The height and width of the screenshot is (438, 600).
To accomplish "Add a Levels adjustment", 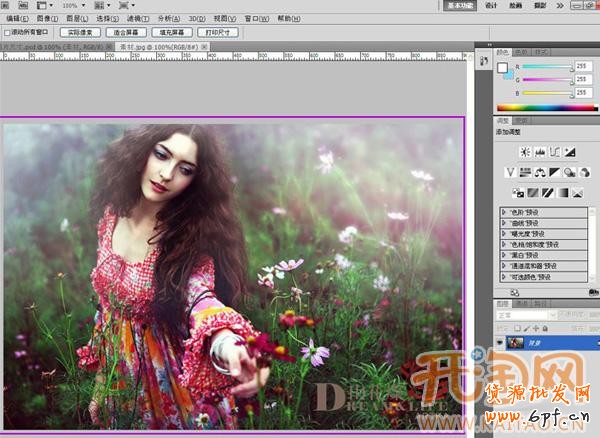I will [x=539, y=152].
